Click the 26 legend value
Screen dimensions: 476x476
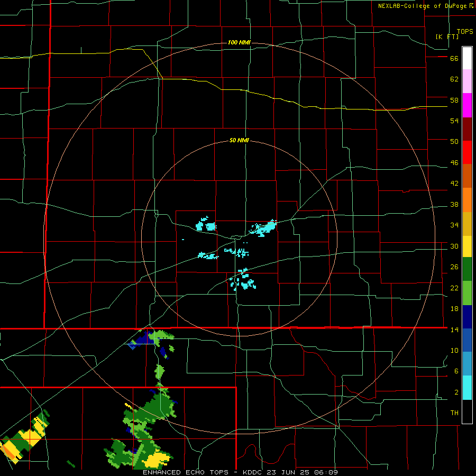(454, 267)
